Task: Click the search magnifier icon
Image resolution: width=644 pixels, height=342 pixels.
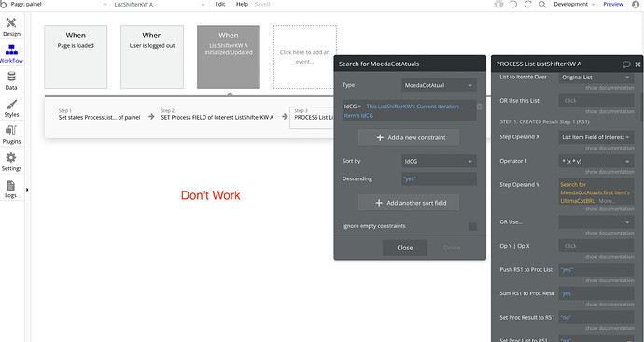Action: tap(542, 4)
